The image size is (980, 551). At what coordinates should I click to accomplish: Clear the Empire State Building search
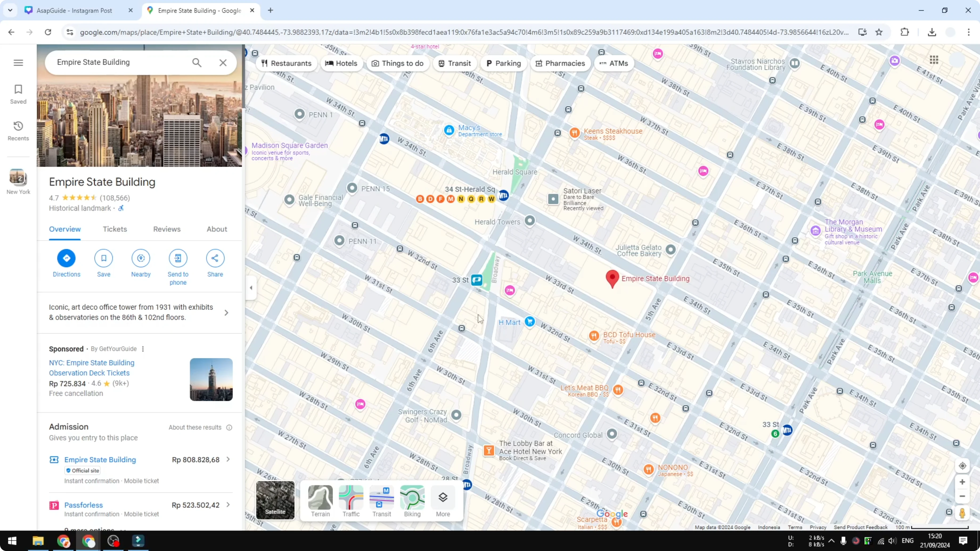coord(223,62)
